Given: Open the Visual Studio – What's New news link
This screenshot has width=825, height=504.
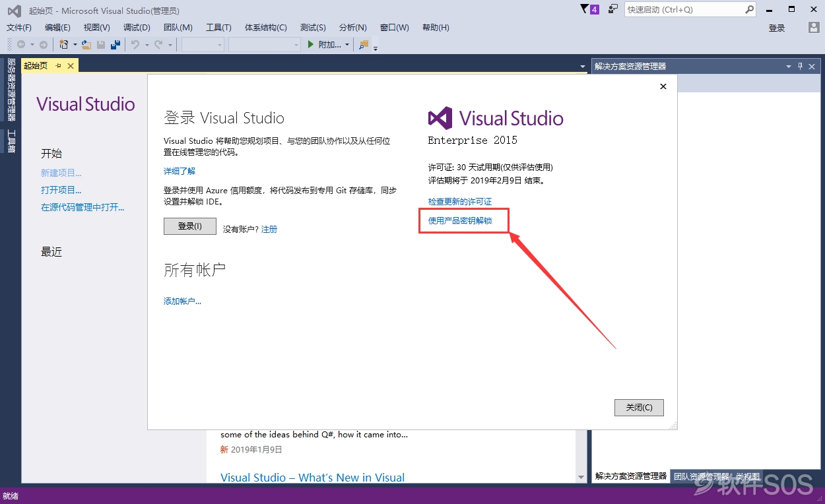Looking at the screenshot, I should 313,477.
